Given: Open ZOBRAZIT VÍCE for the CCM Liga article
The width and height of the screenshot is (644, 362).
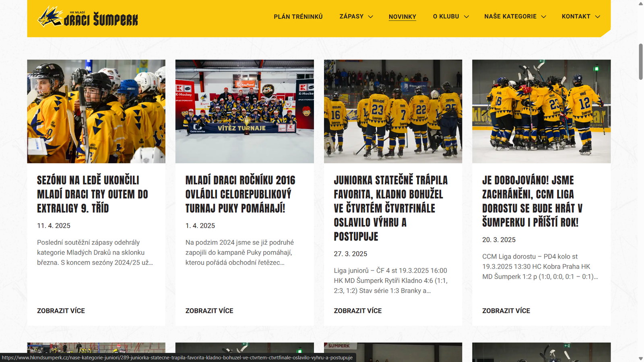Looking at the screenshot, I should pyautogui.click(x=506, y=311).
